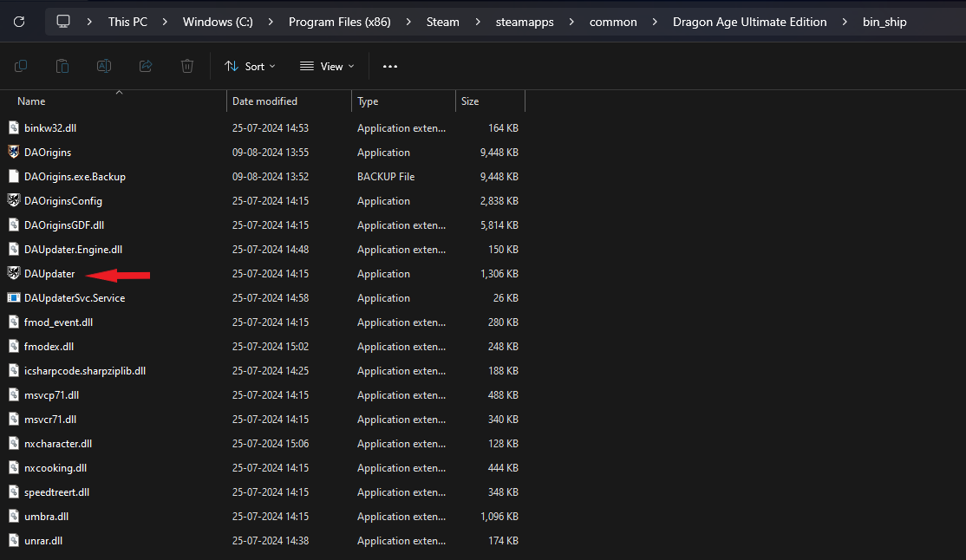Select the DAUpdaterSvc.Service file icon
The height and width of the screenshot is (560, 966).
[x=14, y=297]
